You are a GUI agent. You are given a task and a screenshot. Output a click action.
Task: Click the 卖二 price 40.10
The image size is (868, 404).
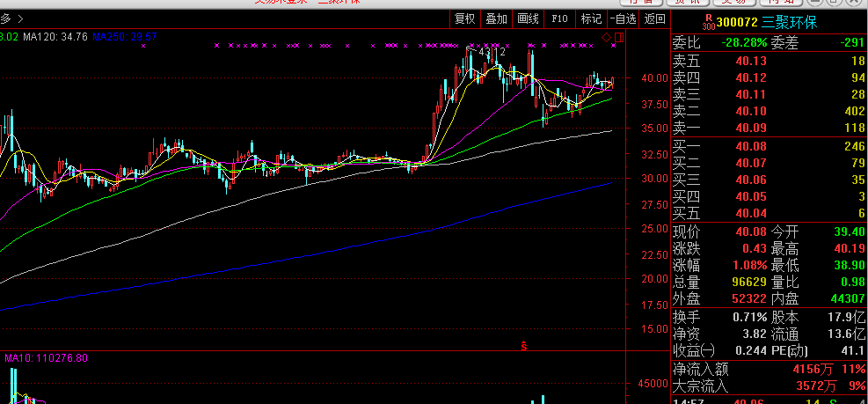(x=751, y=112)
